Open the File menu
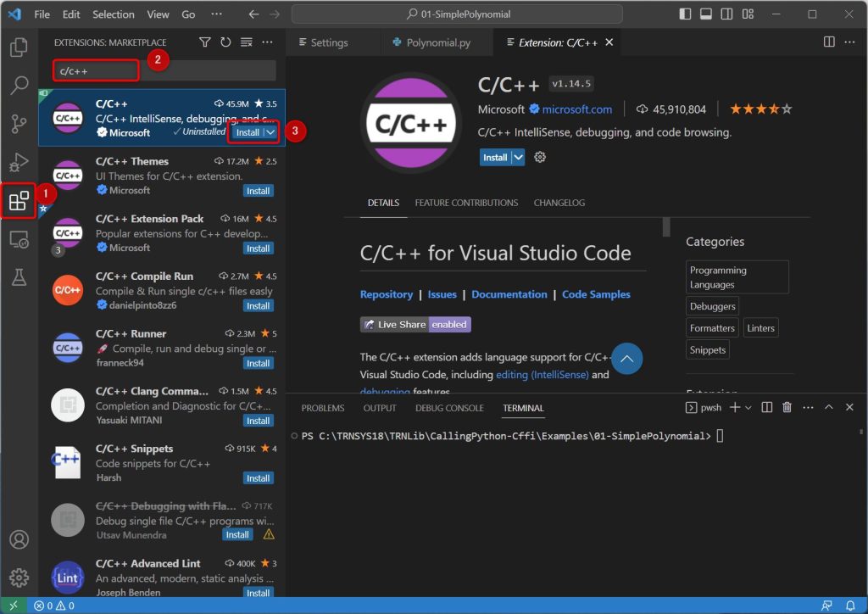 pos(42,14)
